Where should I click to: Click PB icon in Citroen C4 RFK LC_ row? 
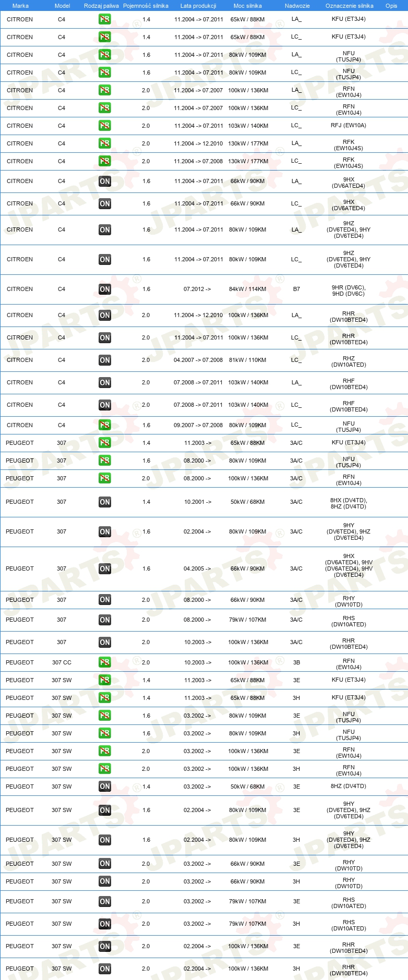pyautogui.click(x=105, y=161)
